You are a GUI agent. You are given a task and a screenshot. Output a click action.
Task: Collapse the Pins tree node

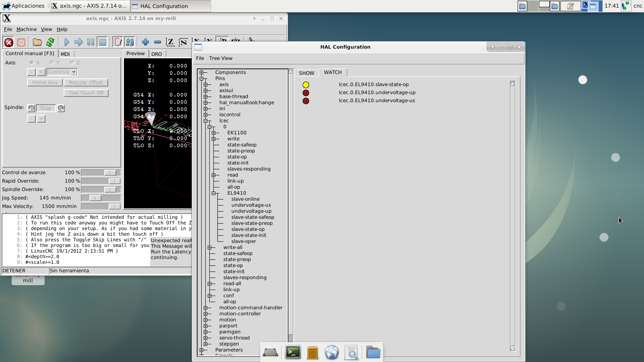[202, 78]
